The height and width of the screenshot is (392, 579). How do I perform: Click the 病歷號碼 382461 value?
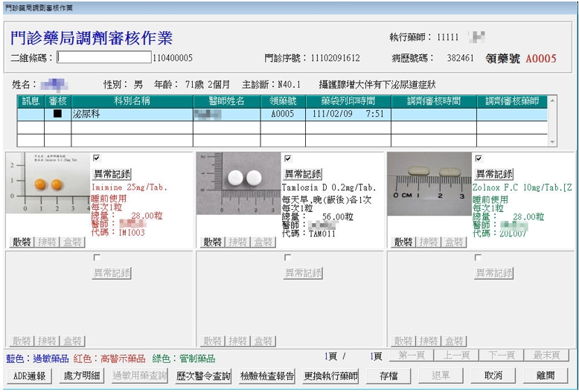[460, 58]
